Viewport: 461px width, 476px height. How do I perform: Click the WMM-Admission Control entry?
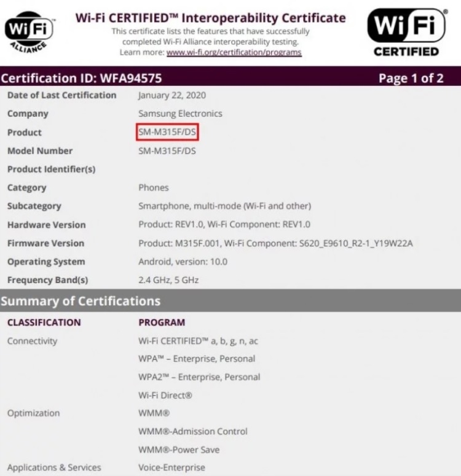pos(193,432)
